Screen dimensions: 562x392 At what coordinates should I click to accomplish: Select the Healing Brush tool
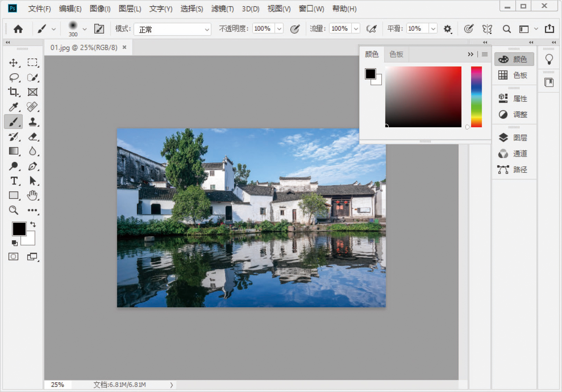[32, 107]
